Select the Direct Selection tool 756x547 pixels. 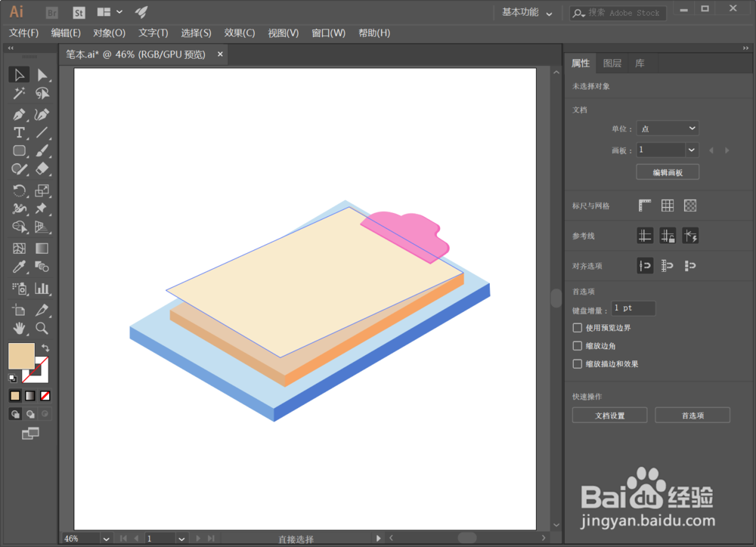42,76
